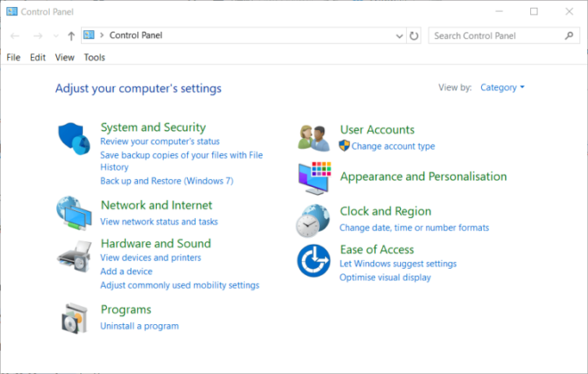Viewport: 588px width, 374px height.
Task: Click View network status and tasks
Action: [159, 222]
